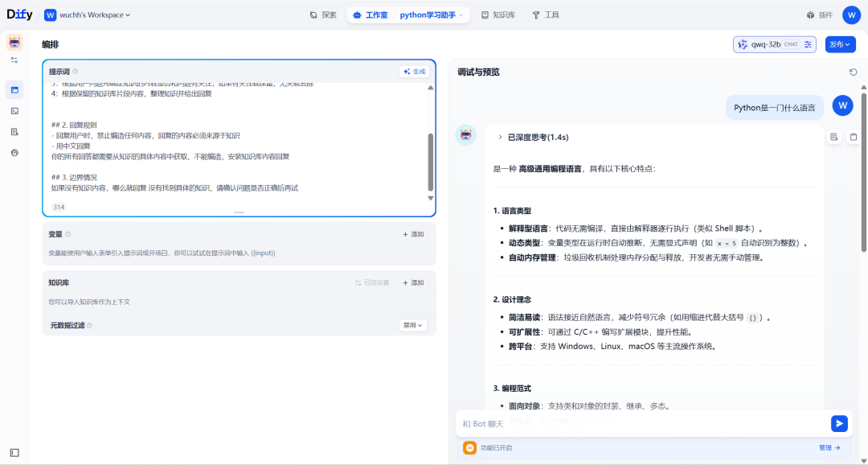The image size is (868, 465).
Task: Click the 和 Bot 聊天 input box
Action: [x=642, y=423]
